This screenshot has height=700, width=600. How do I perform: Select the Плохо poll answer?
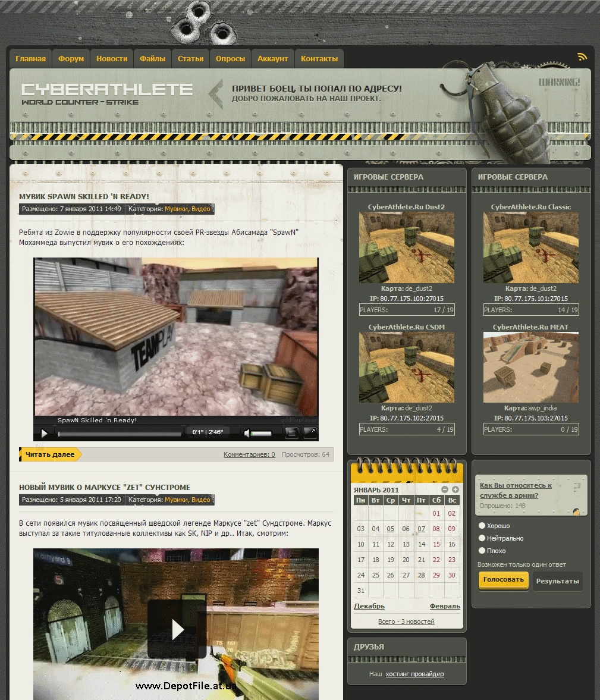coord(482,551)
